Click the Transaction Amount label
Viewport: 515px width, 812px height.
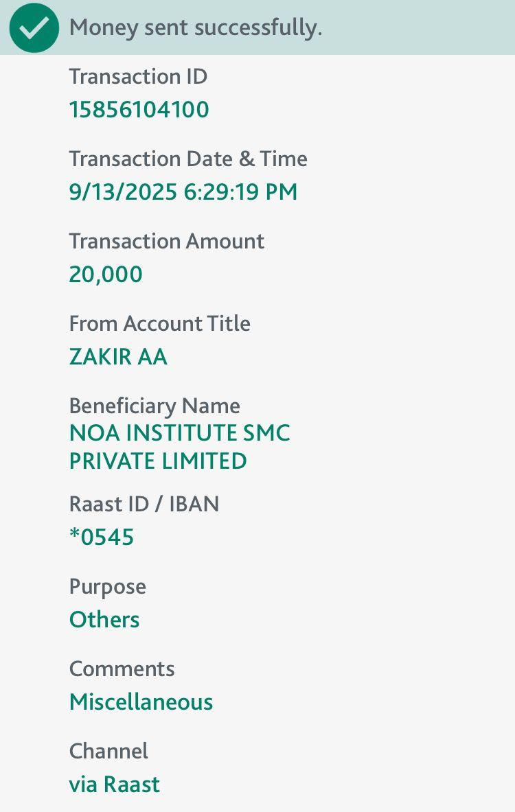tap(167, 241)
